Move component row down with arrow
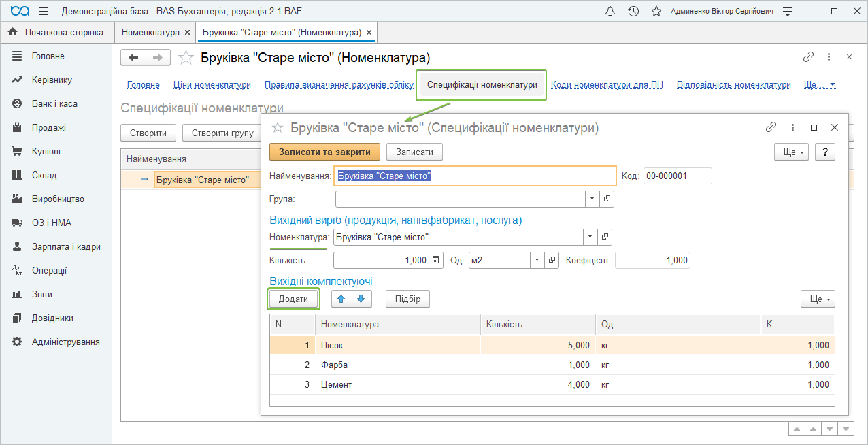868x445 pixels. [x=361, y=299]
